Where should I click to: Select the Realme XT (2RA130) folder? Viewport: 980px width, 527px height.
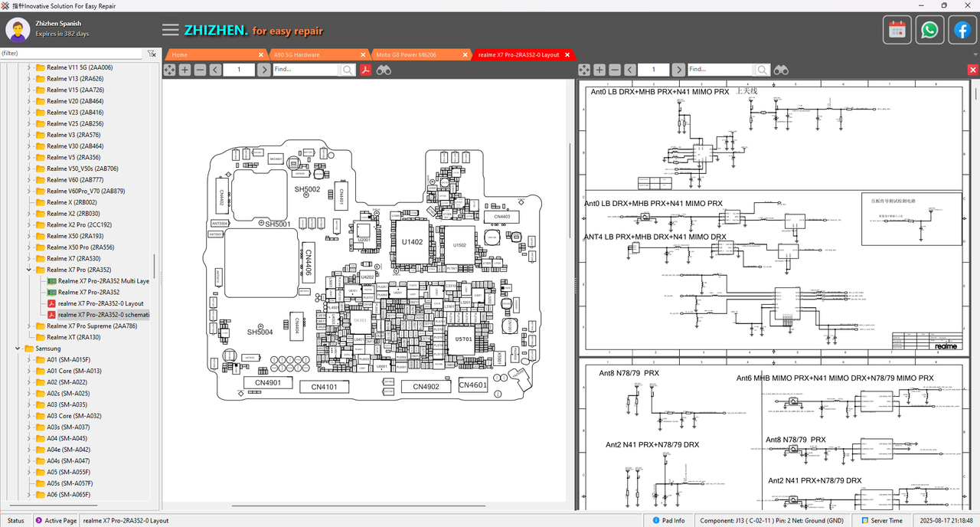point(73,337)
